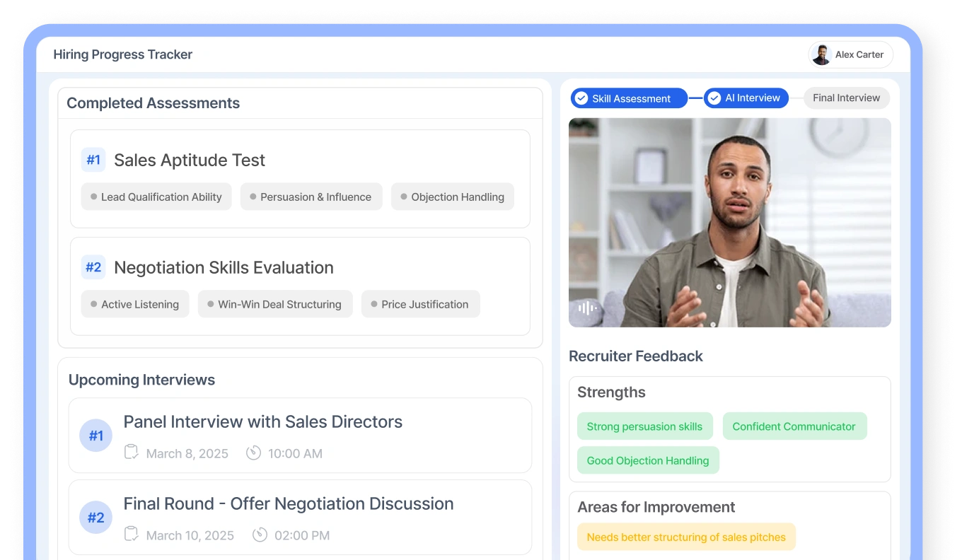The width and height of the screenshot is (962, 560).
Task: Click the 02:00 PM time
Action: 302,536
